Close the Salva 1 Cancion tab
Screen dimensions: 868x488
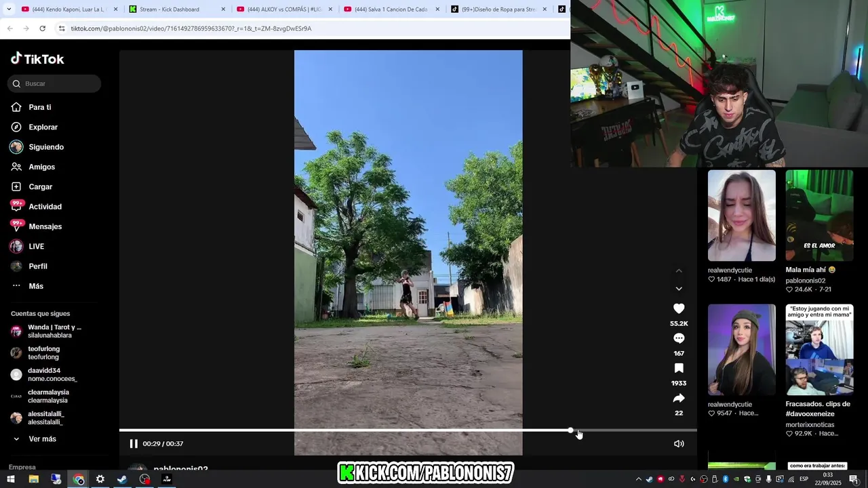[x=437, y=9]
